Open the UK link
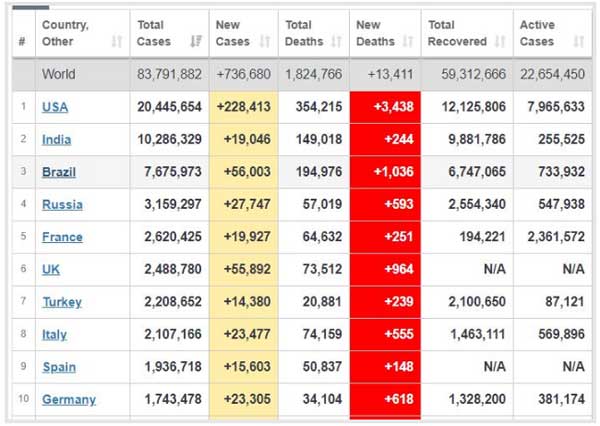Viewport: 600px width, 426px height. point(51,269)
